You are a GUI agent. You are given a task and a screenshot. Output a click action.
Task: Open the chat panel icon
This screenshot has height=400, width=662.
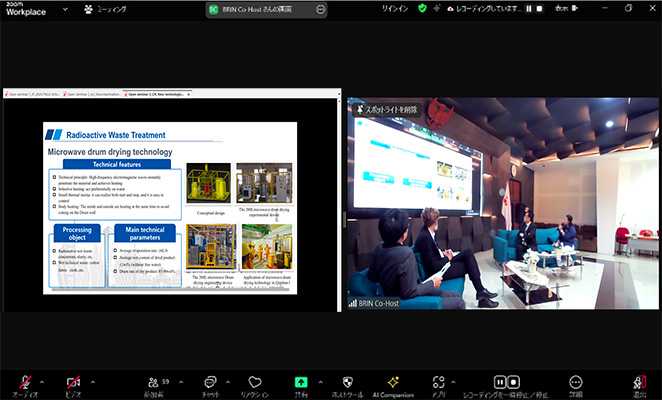coord(210,382)
